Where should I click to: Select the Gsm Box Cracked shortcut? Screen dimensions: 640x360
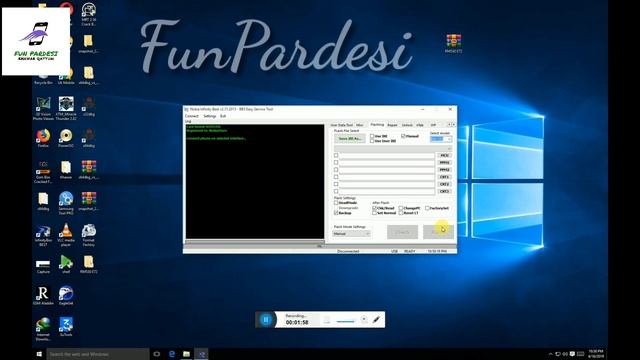pyautogui.click(x=43, y=172)
